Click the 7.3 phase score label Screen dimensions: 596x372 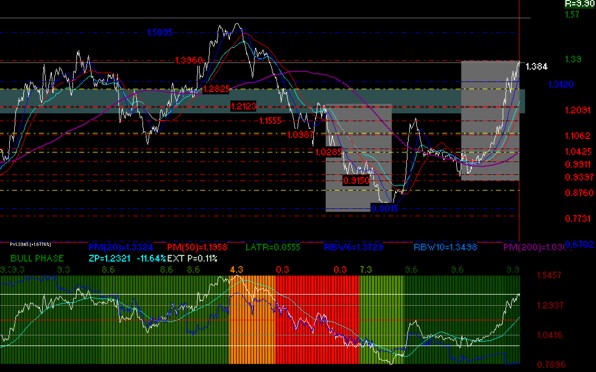coord(366,270)
